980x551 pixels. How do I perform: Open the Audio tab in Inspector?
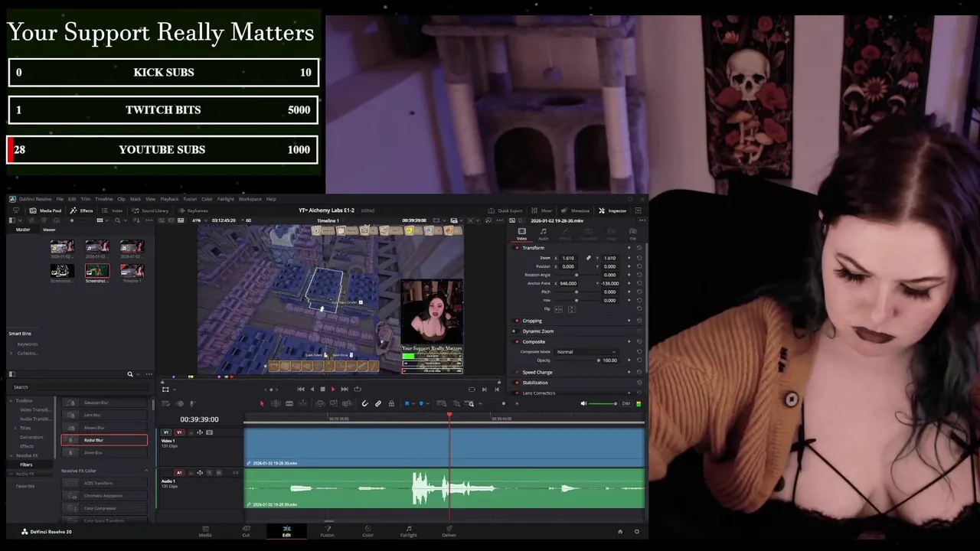tap(543, 233)
